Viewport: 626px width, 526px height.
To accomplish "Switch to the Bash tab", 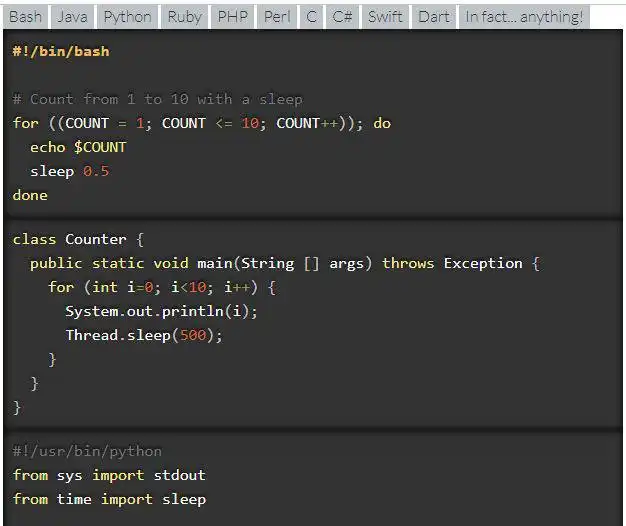I will coord(26,17).
